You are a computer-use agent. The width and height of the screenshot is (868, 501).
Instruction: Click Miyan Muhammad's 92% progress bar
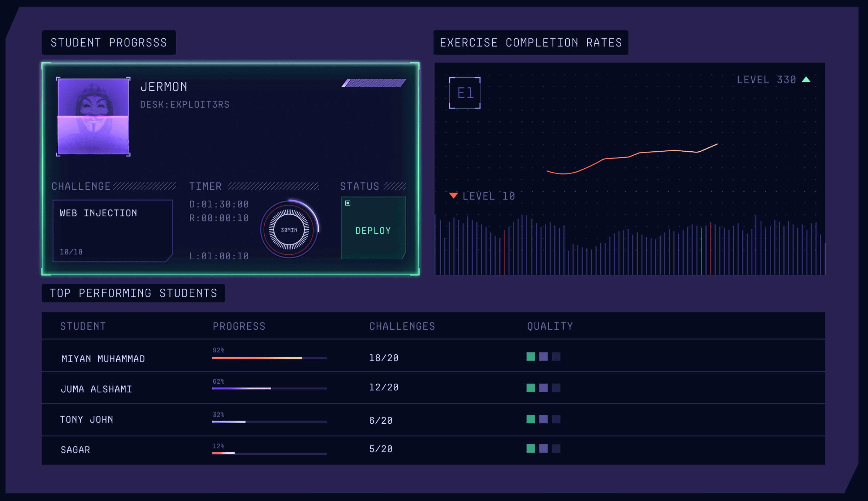269,358
